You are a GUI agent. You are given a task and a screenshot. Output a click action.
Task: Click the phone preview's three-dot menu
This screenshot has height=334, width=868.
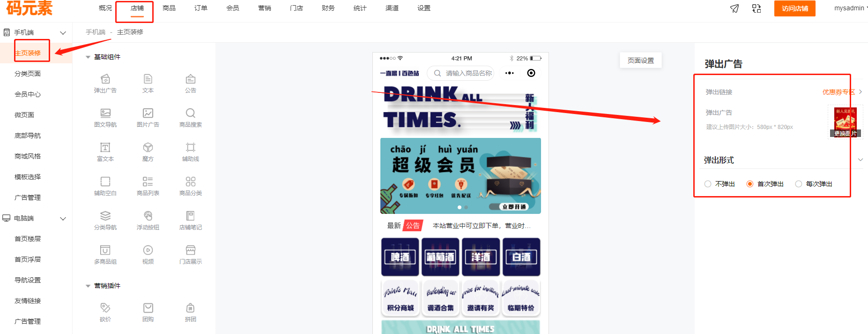[x=510, y=73]
